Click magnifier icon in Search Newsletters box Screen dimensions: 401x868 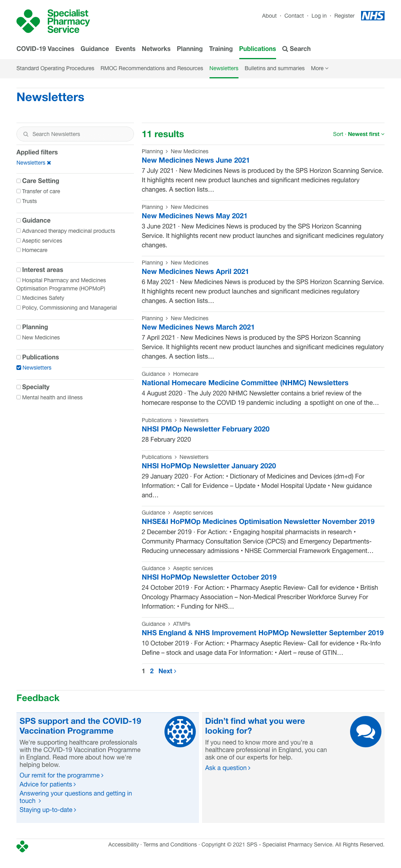point(26,134)
